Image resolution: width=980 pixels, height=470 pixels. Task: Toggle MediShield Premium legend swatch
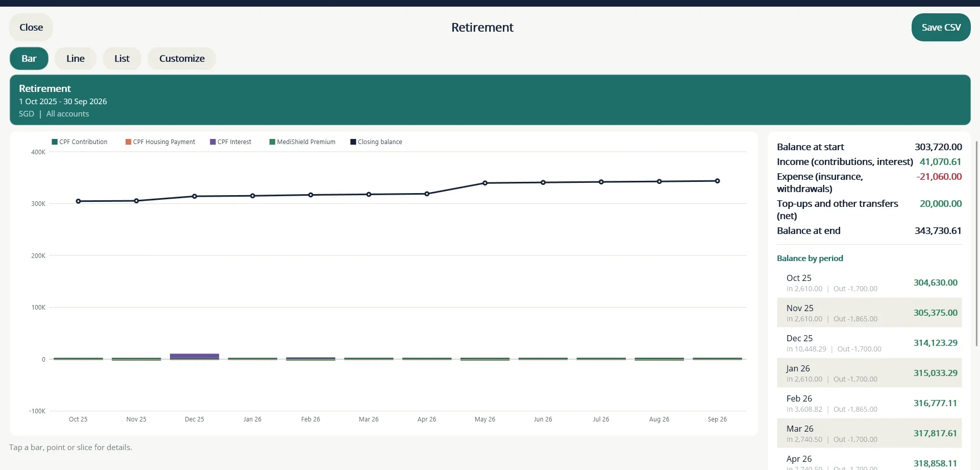click(x=273, y=142)
